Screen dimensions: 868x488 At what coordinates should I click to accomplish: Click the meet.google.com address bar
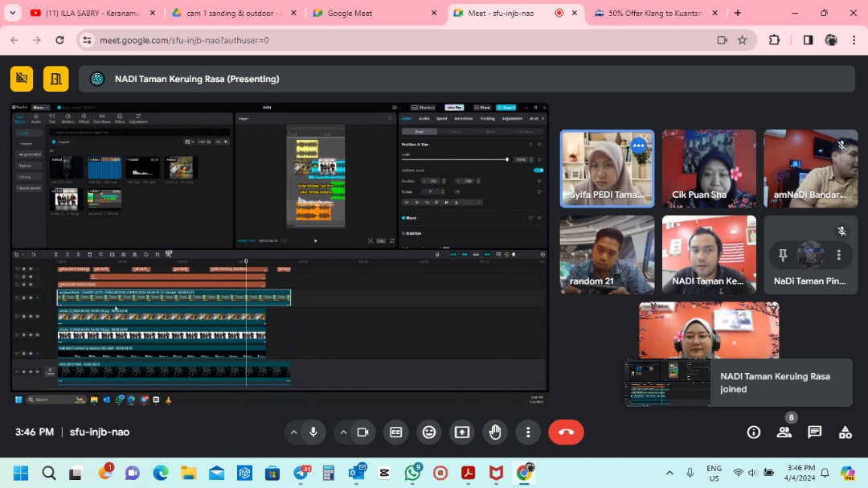point(402,40)
